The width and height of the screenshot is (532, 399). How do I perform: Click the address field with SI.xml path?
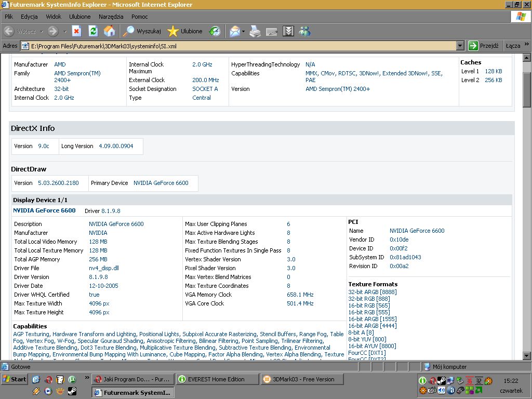point(238,46)
